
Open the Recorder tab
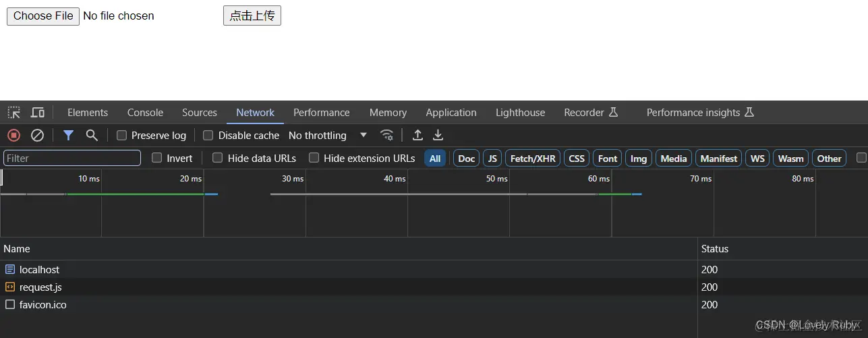pos(591,113)
